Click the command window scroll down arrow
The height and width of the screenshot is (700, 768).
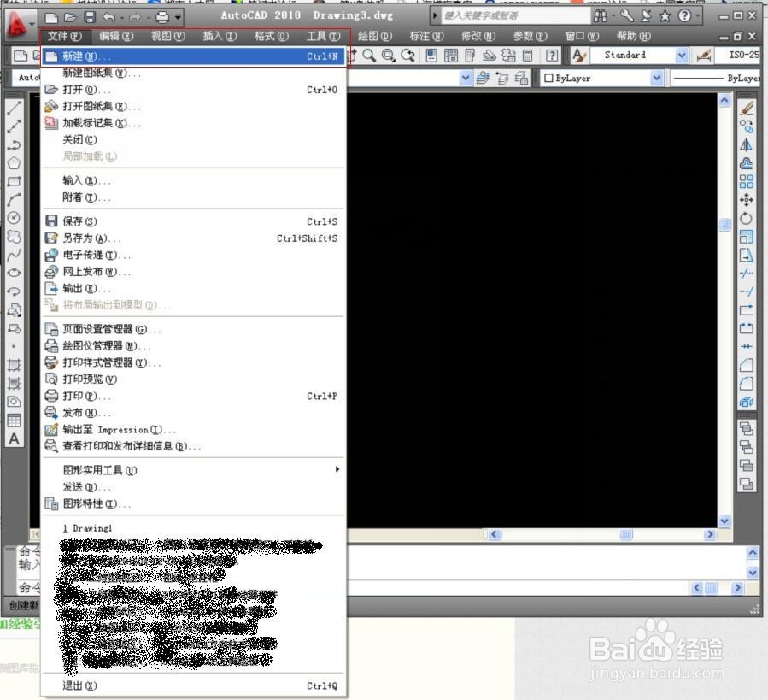point(753,572)
